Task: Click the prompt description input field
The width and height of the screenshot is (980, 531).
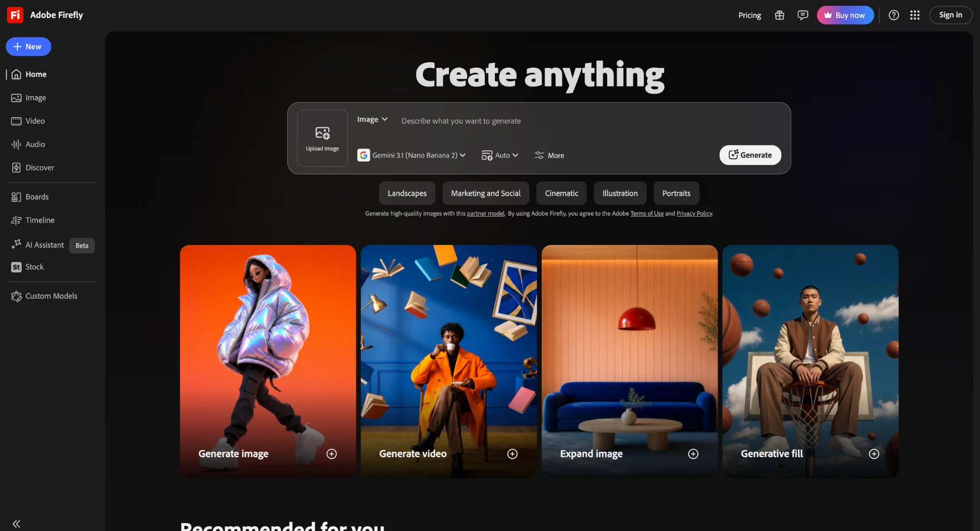Action: (591, 121)
